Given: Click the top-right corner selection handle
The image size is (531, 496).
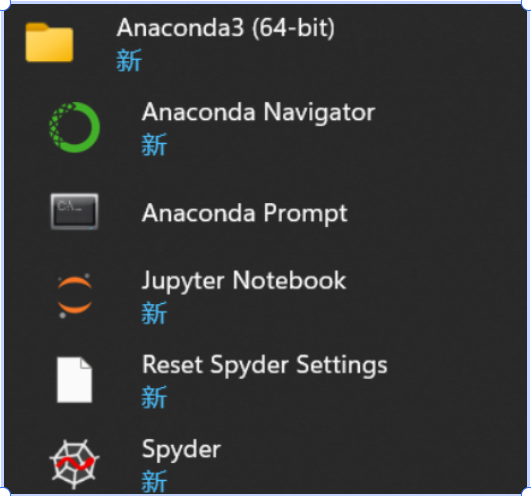Looking at the screenshot, I should (527, 4).
